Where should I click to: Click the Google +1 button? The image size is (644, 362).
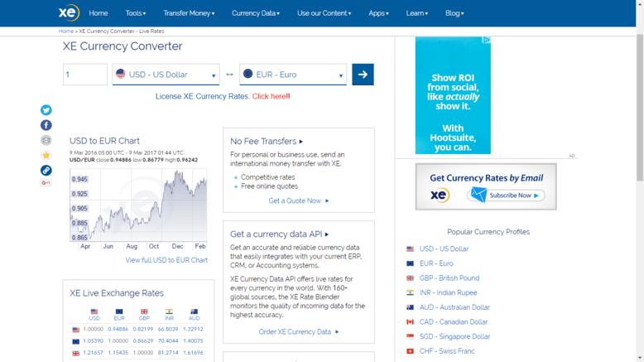(x=46, y=183)
